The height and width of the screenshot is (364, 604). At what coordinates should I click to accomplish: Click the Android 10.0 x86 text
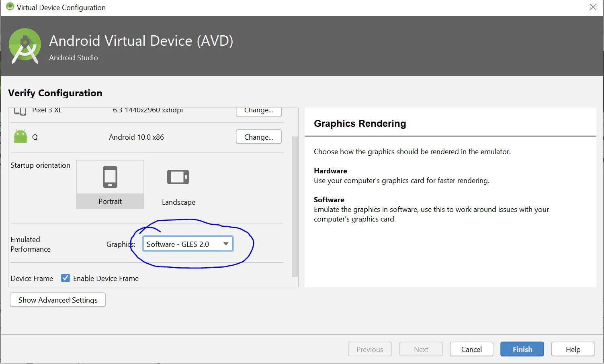pos(136,137)
